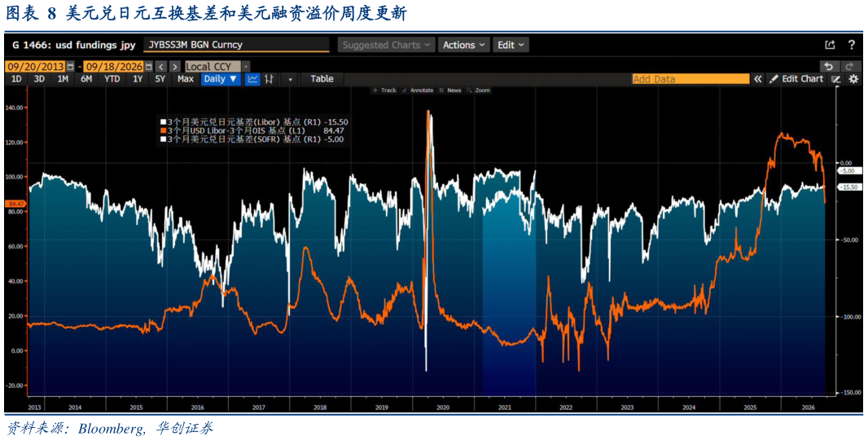Click the Annotate tool
The image size is (868, 441).
point(419,90)
